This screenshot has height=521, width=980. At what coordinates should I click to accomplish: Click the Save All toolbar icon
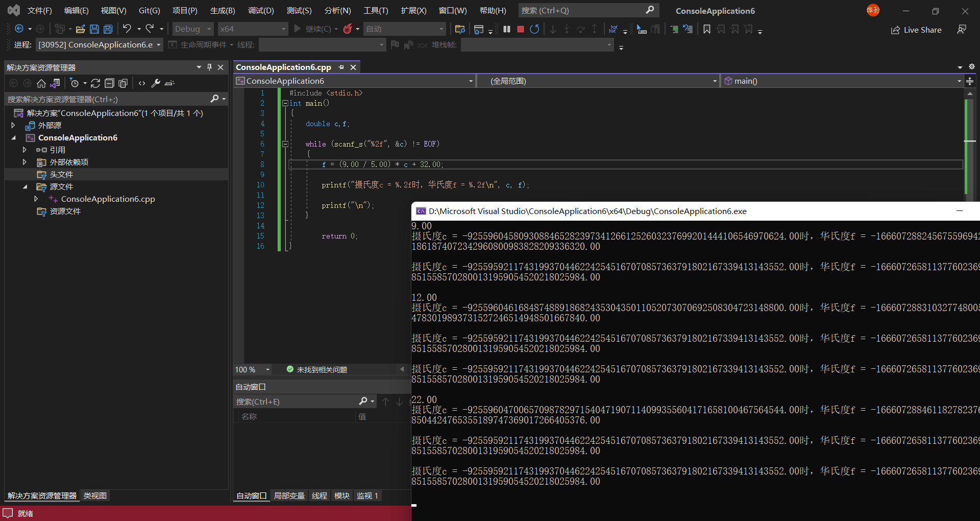pos(108,29)
